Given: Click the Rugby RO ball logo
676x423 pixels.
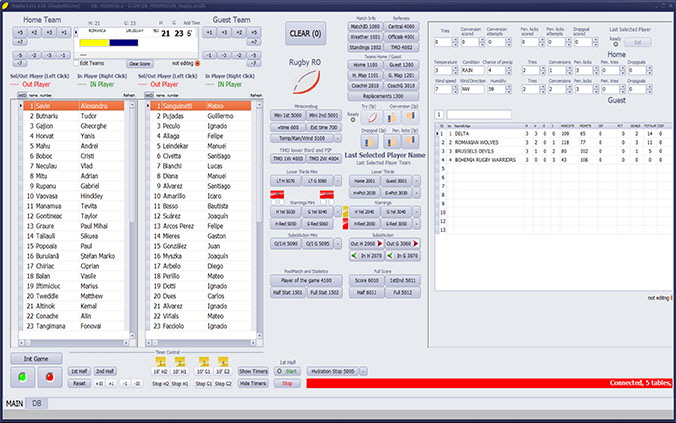Looking at the screenshot, I should 306,82.
